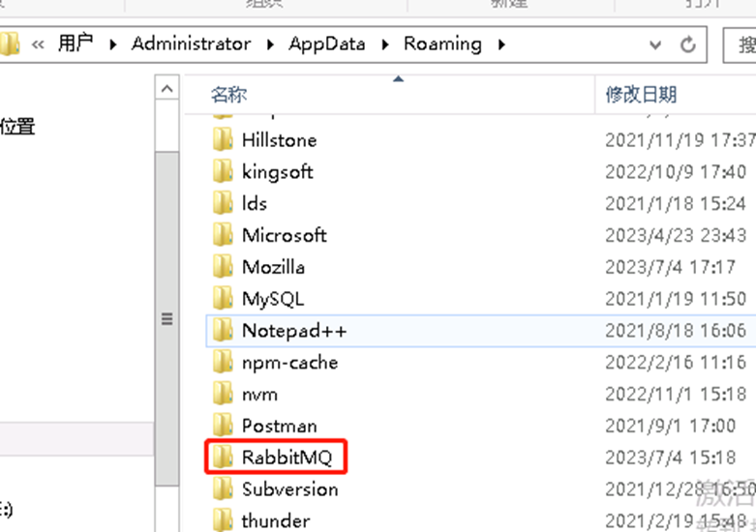Click the navigation pane scrollbar thumb
756x532 pixels.
167,318
